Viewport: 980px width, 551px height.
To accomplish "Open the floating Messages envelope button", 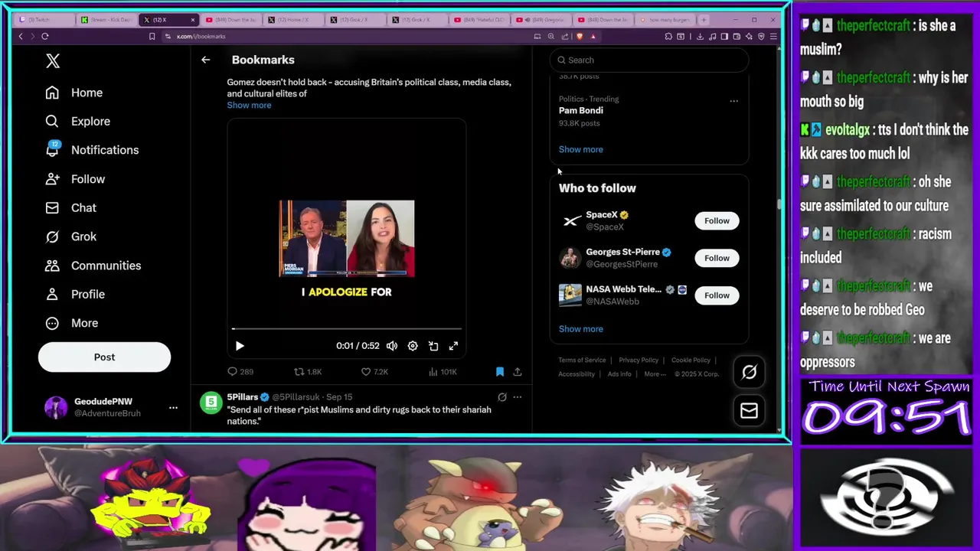I will 749,411.
